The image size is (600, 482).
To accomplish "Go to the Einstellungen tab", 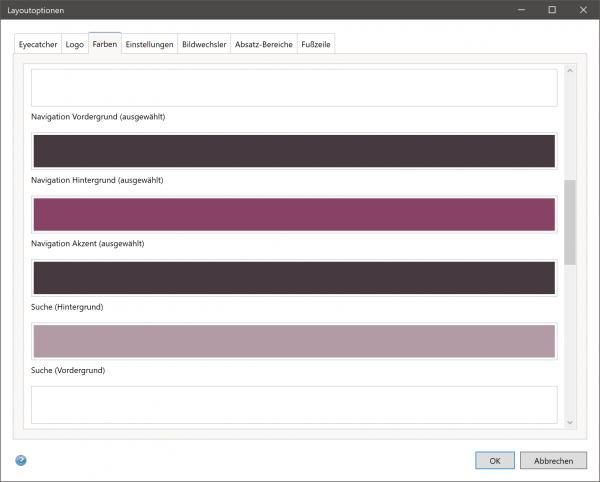I will (x=149, y=45).
